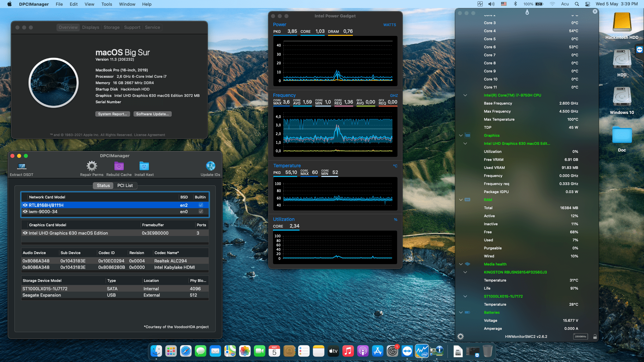Click the 2500MHz indicator in HWMonitorSMC2
The image size is (644, 362).
[x=581, y=337]
